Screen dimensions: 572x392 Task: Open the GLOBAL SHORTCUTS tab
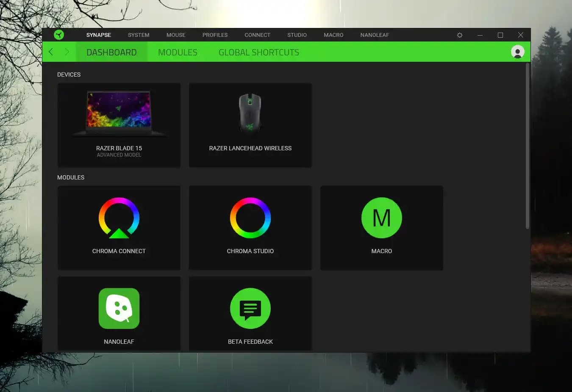point(258,52)
